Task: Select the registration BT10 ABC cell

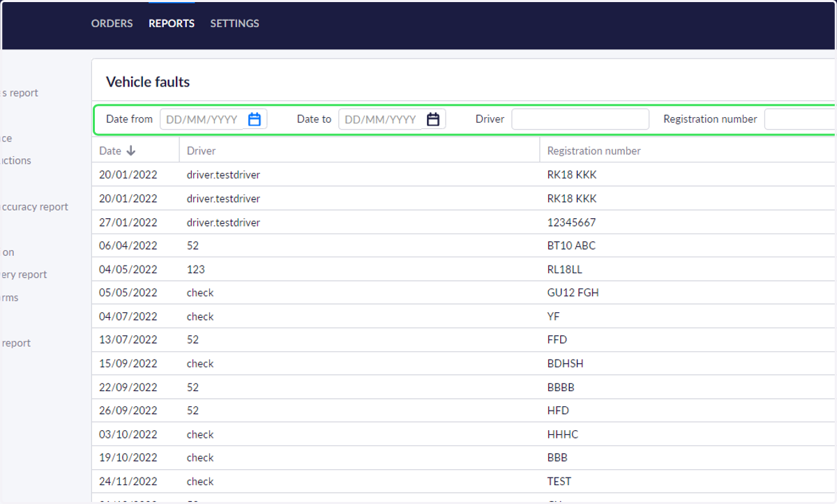Action: [x=571, y=245]
